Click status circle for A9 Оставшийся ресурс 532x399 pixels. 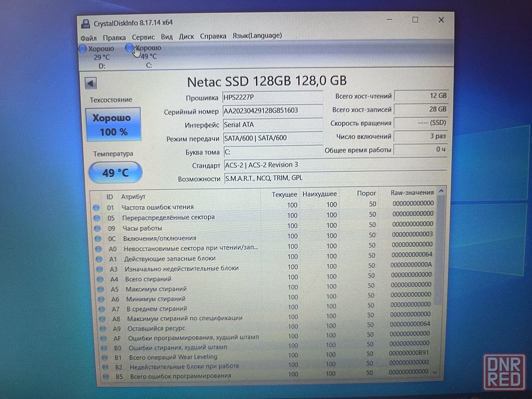[103, 329]
